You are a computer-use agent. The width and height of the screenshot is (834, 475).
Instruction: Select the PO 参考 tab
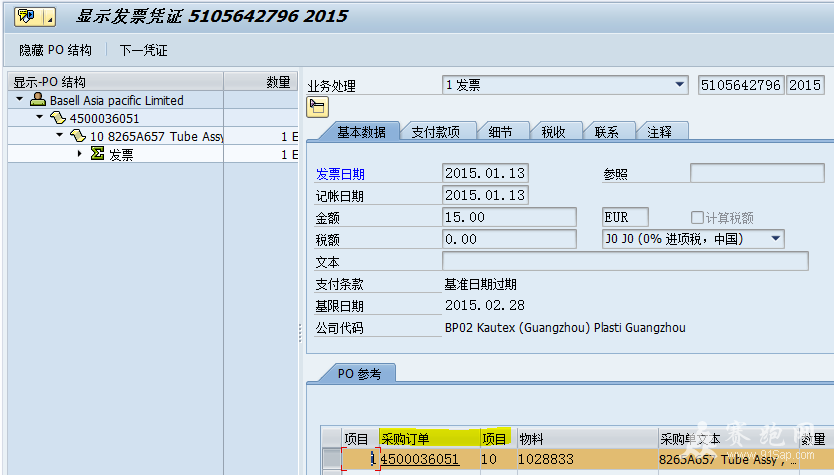[x=359, y=374]
